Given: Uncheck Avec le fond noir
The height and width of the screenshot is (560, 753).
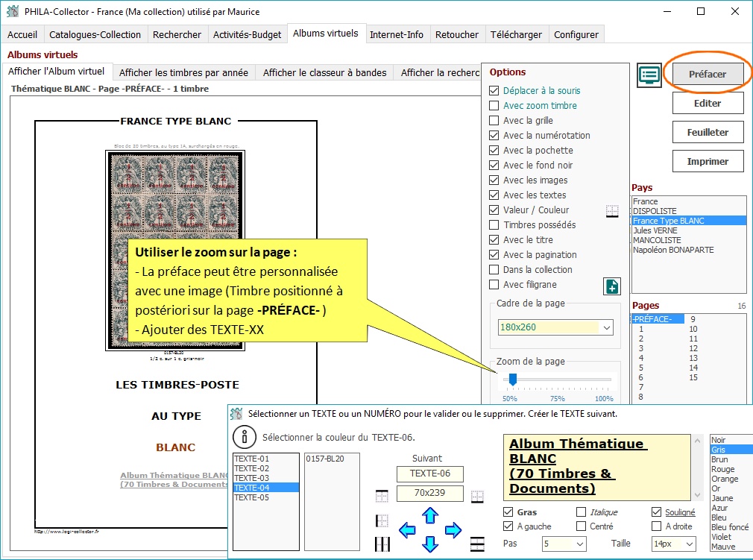Looking at the screenshot, I should [x=494, y=166].
